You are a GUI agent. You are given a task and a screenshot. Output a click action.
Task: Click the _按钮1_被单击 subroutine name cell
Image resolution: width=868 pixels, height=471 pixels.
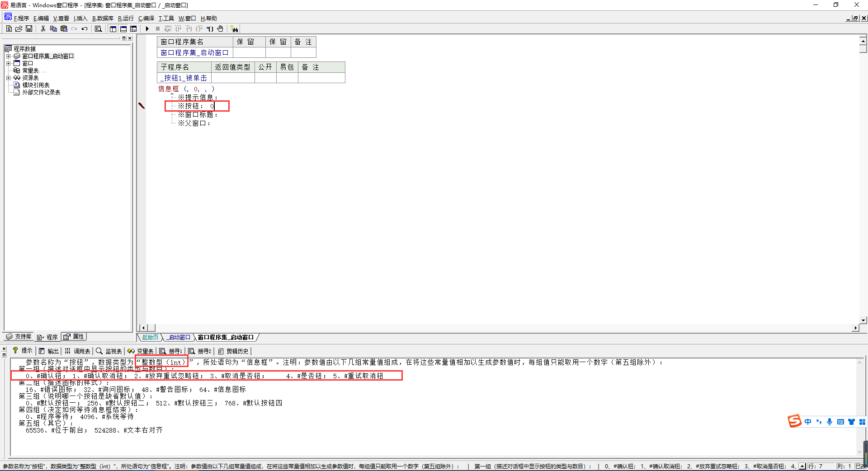point(184,78)
